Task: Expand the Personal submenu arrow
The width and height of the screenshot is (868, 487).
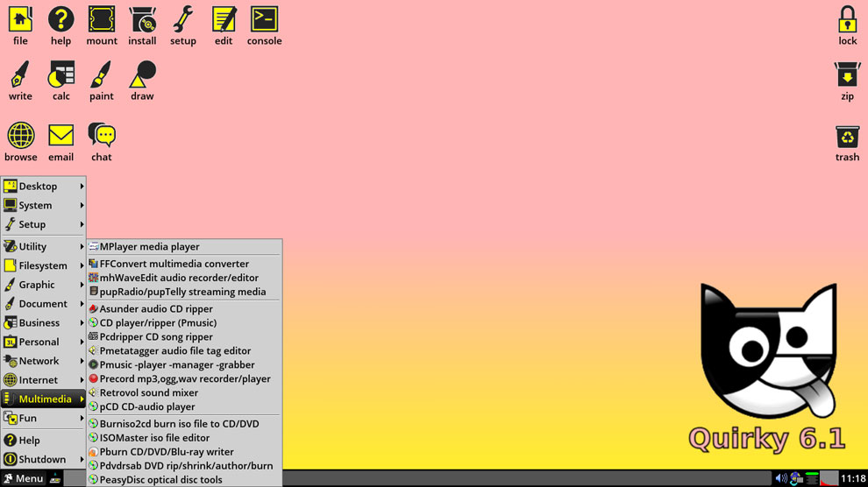Action: [82, 342]
